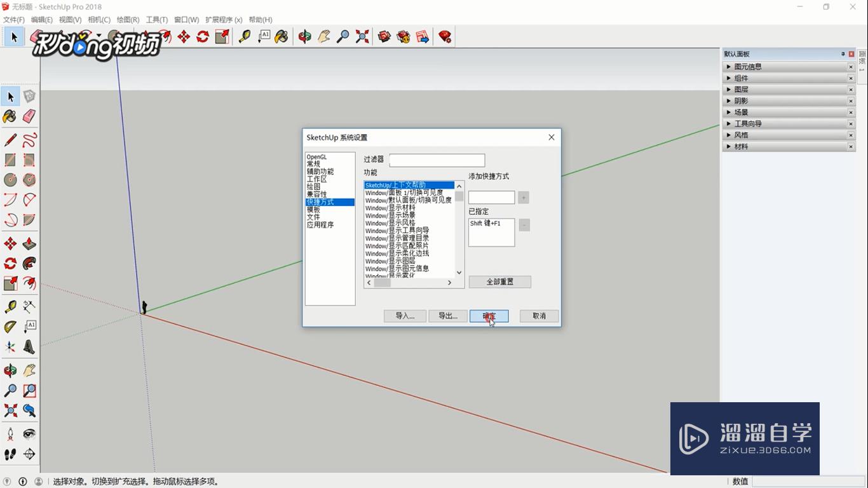Open the 绘图(R) menu
The image size is (868, 488).
[x=128, y=20]
